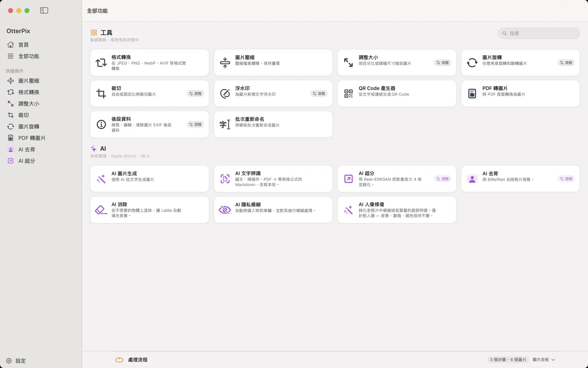Open AI 人像修復 card title
588x368 pixels.
[372, 204]
